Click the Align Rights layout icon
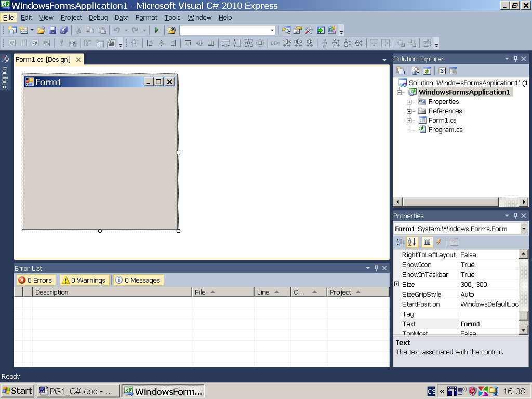 coord(173,43)
